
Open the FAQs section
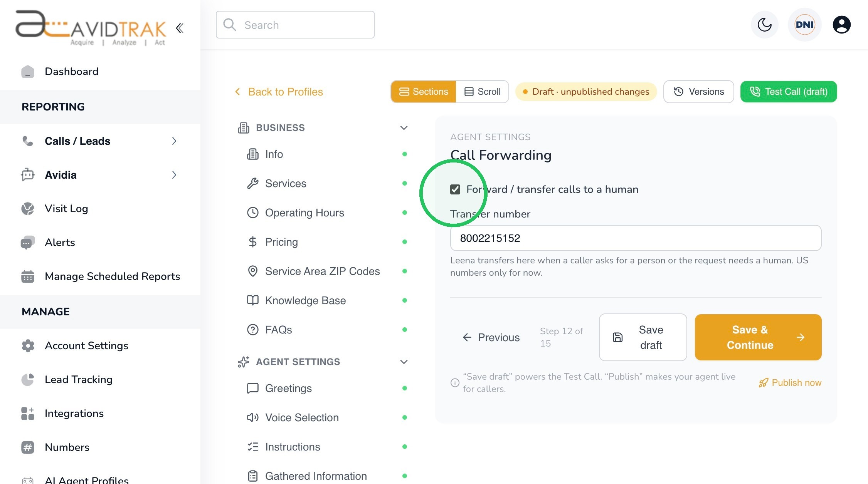(x=327, y=330)
